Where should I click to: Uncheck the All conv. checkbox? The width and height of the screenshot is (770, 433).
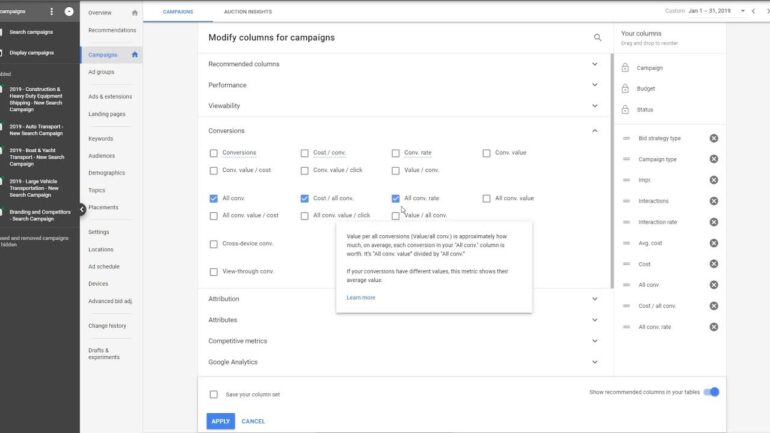(214, 198)
